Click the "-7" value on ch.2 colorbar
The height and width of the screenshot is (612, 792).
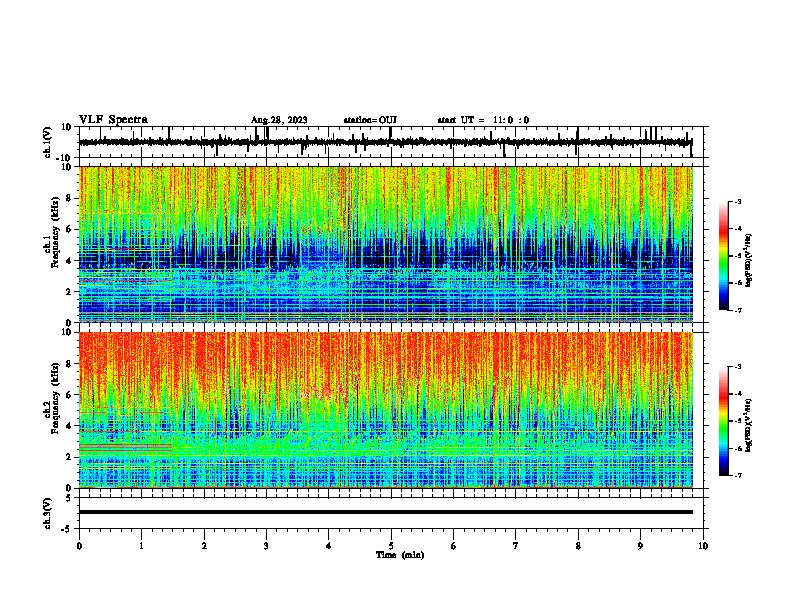(x=737, y=476)
